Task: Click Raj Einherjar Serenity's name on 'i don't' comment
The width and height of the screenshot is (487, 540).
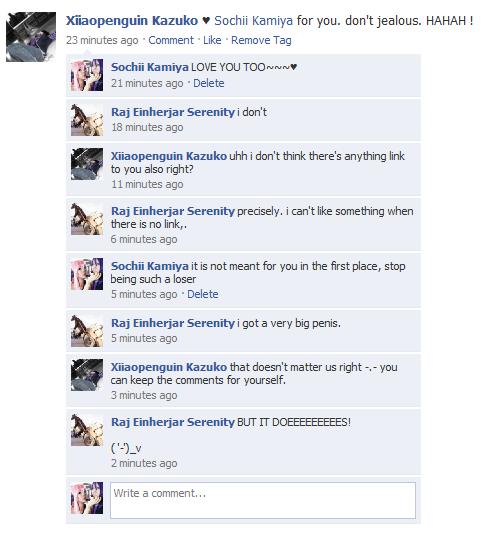Action: pos(173,112)
